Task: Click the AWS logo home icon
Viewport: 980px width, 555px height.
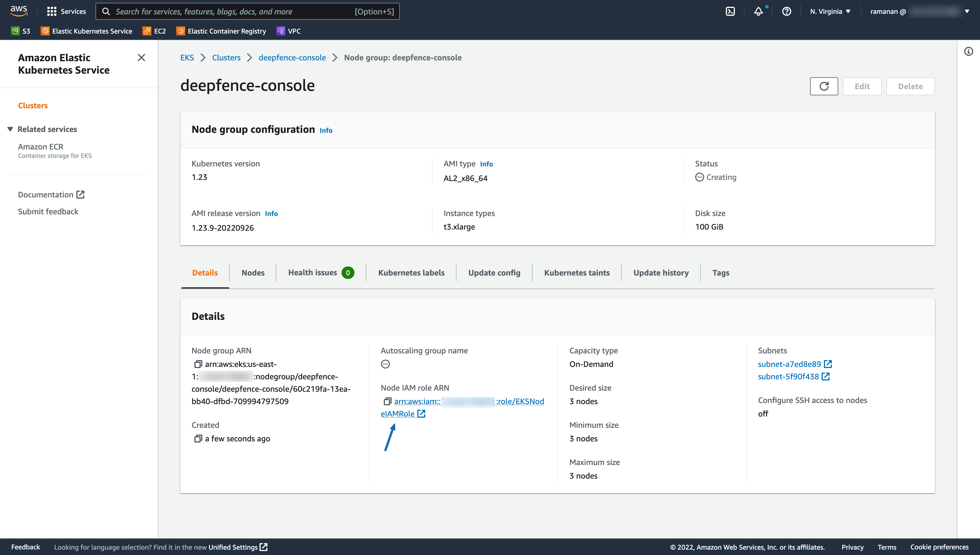Action: pyautogui.click(x=19, y=11)
